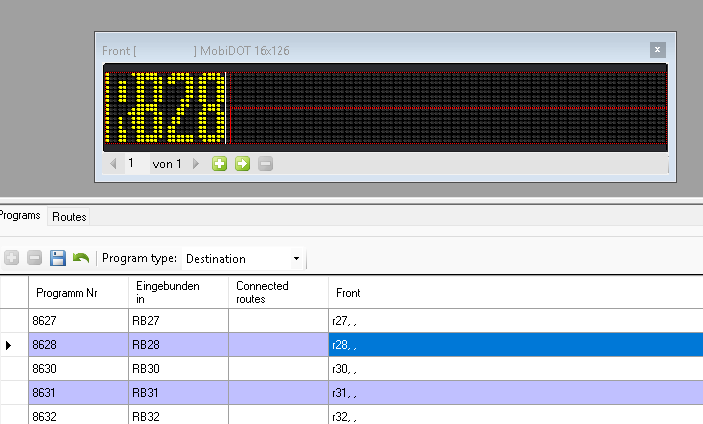This screenshot has height=424, width=703.
Task: Select the r27 front text cell
Action: (x=516, y=321)
